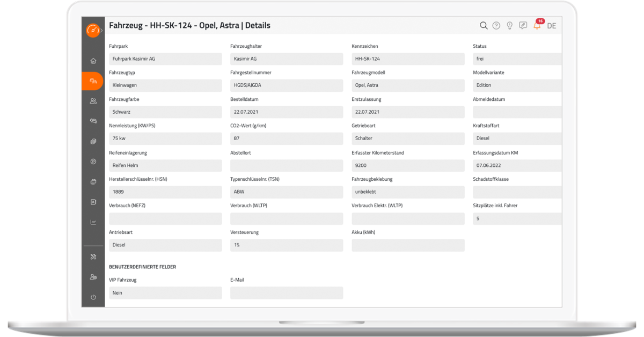The width and height of the screenshot is (644, 337).
Task: Open the contact card sidebar icon
Action: pos(93,202)
